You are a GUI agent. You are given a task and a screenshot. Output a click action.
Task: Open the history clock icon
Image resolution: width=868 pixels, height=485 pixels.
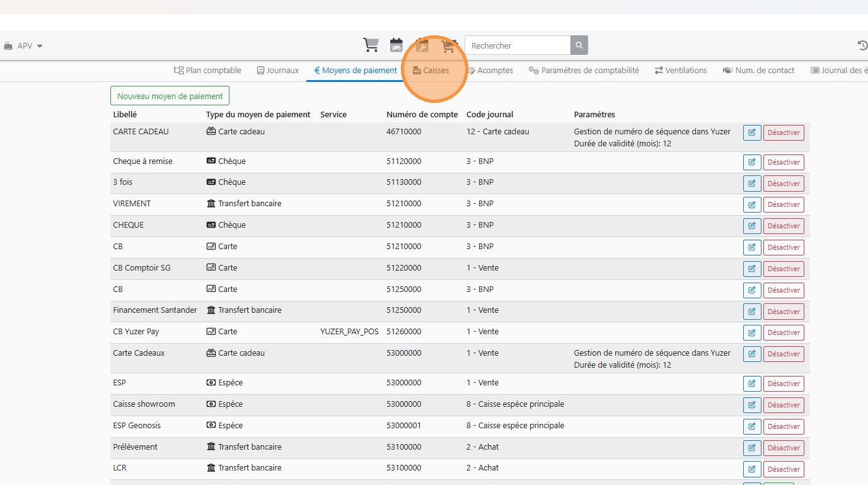862,45
